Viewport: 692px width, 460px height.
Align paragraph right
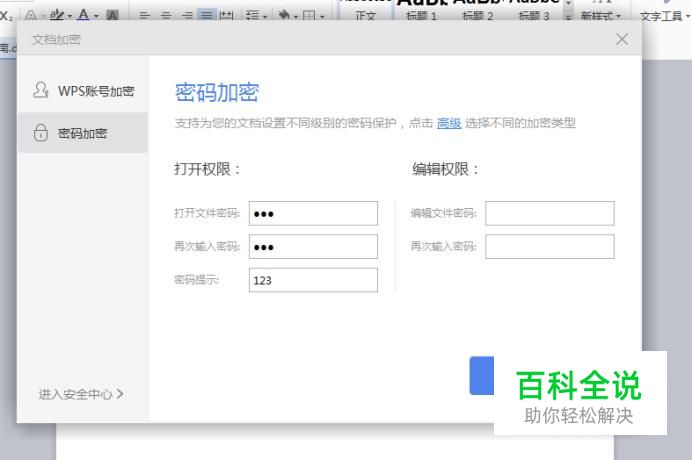187,16
